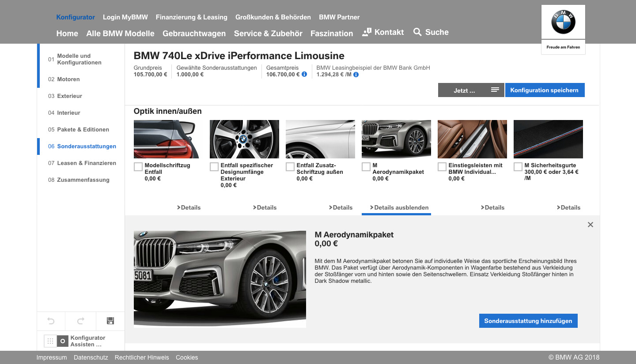Check the M Aerodynamikpaket checkbox

(366, 167)
